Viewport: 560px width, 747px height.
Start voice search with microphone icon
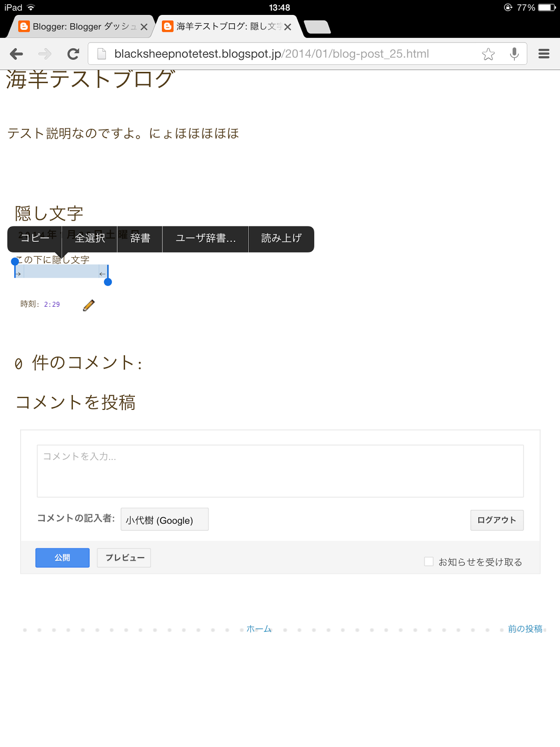coord(514,54)
